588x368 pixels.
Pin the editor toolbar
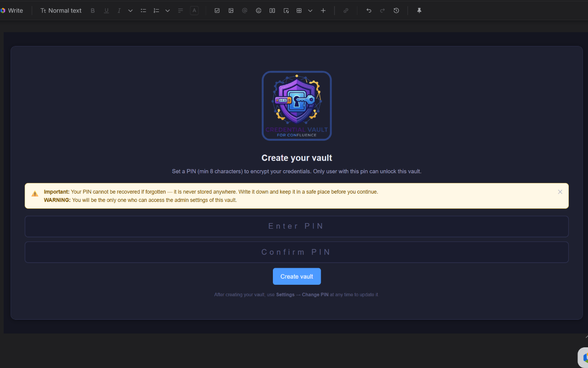pyautogui.click(x=419, y=11)
